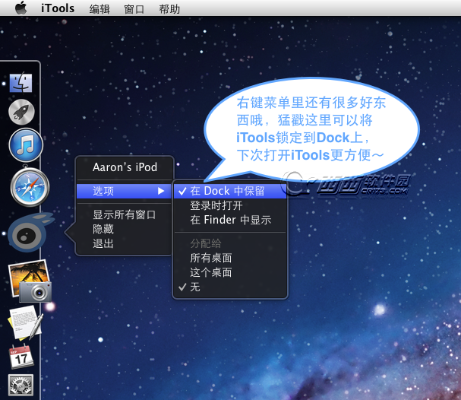Open the iTools application menu
Screen dimensions: 461x400
tap(58, 8)
